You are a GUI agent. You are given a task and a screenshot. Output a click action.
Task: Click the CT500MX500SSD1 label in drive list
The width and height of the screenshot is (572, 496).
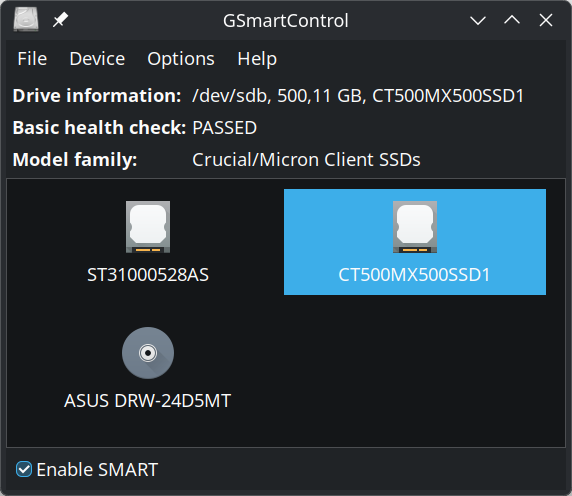tap(414, 275)
